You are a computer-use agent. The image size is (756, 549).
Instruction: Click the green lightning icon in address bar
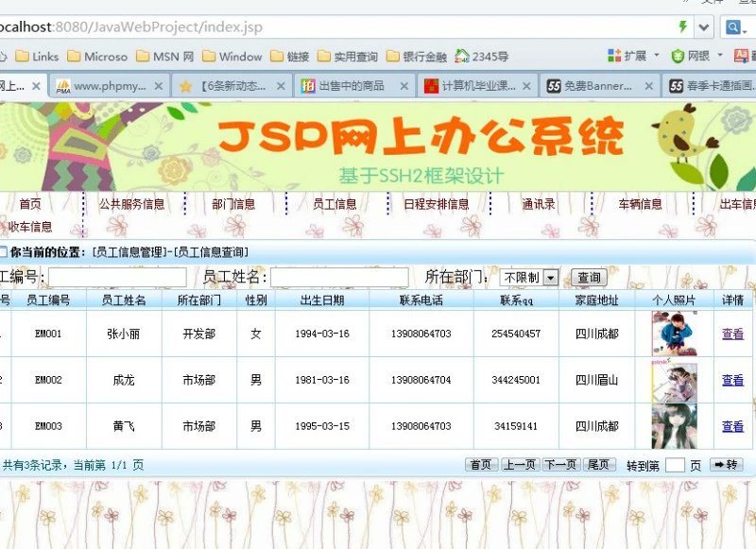click(x=682, y=26)
